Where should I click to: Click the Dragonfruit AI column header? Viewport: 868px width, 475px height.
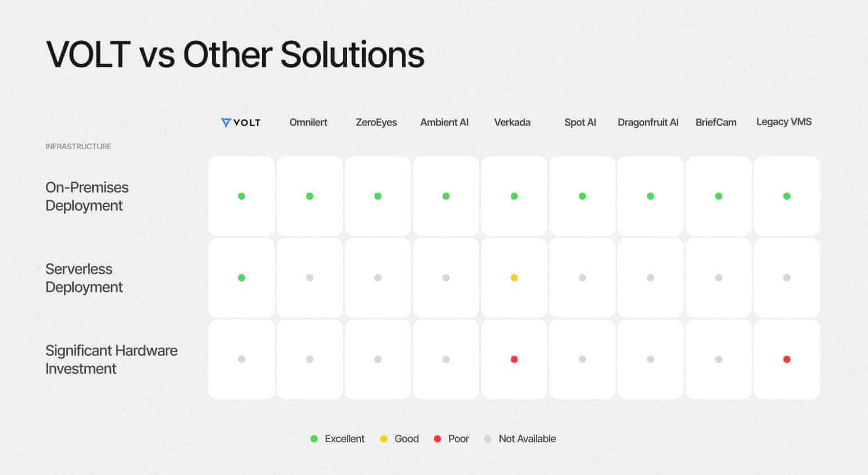(648, 122)
